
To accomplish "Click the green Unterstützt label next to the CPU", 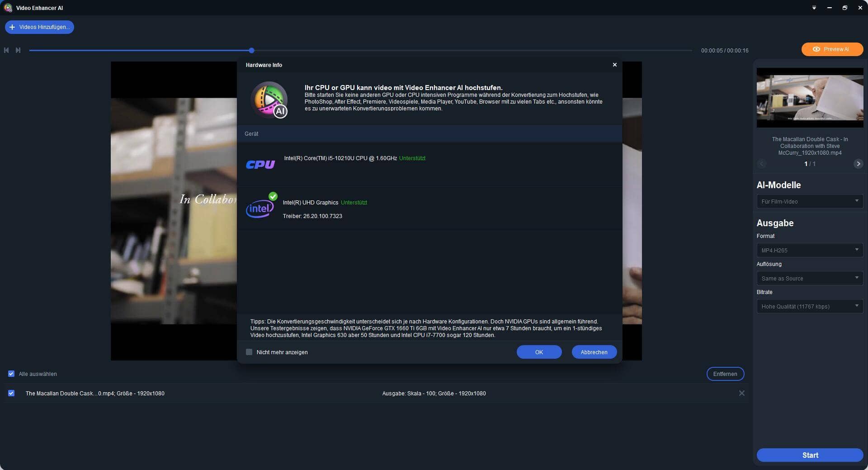I will [412, 158].
